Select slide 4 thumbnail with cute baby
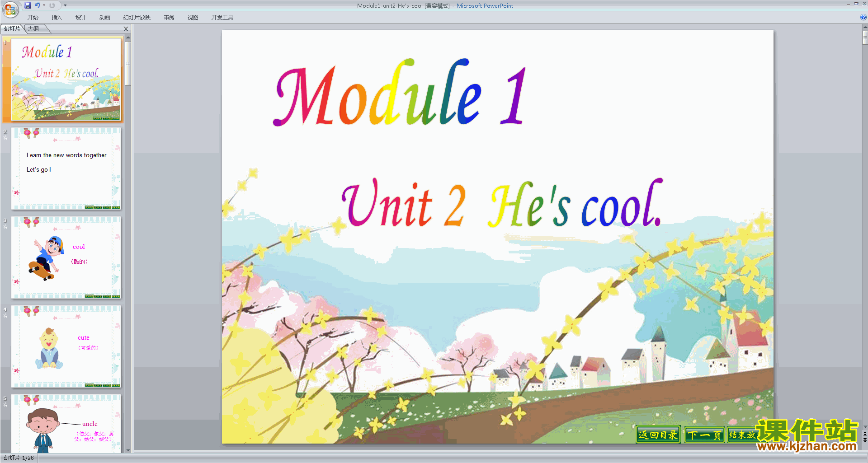Screen dimensions: 868x463 [66, 346]
